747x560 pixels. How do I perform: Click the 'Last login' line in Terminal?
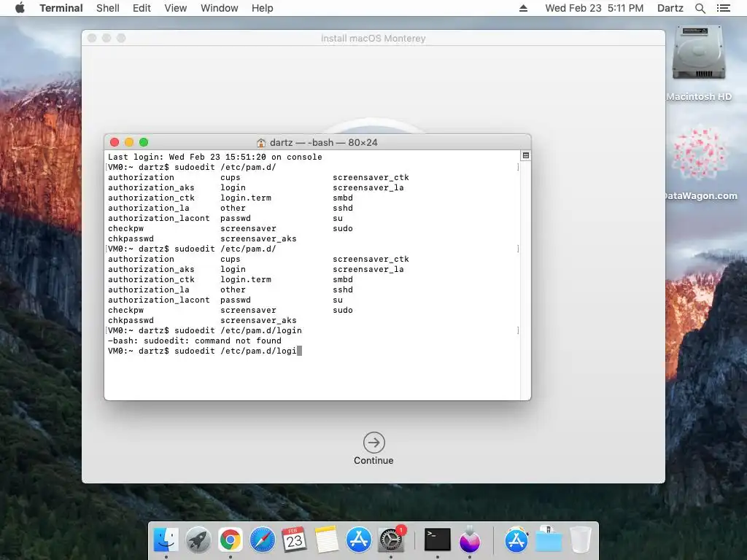[x=215, y=157]
